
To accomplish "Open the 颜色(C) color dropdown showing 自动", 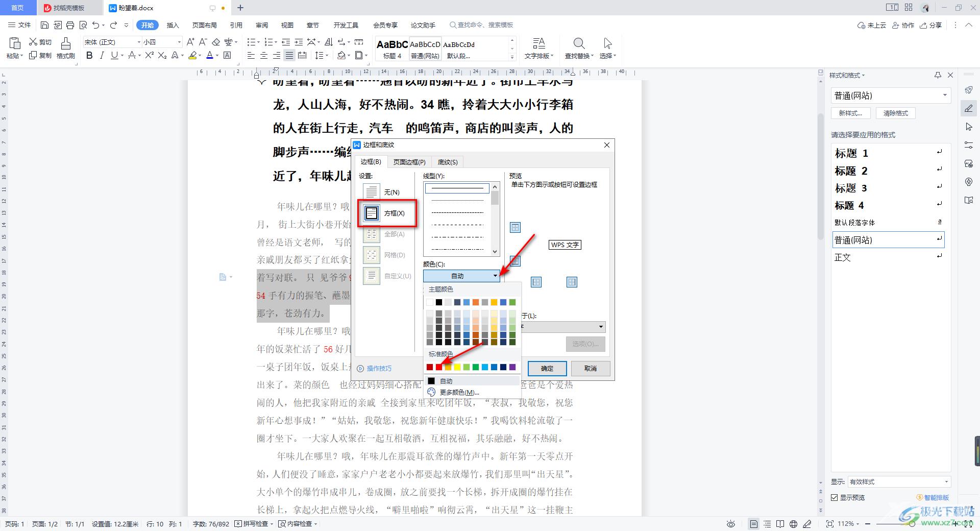I will point(461,276).
